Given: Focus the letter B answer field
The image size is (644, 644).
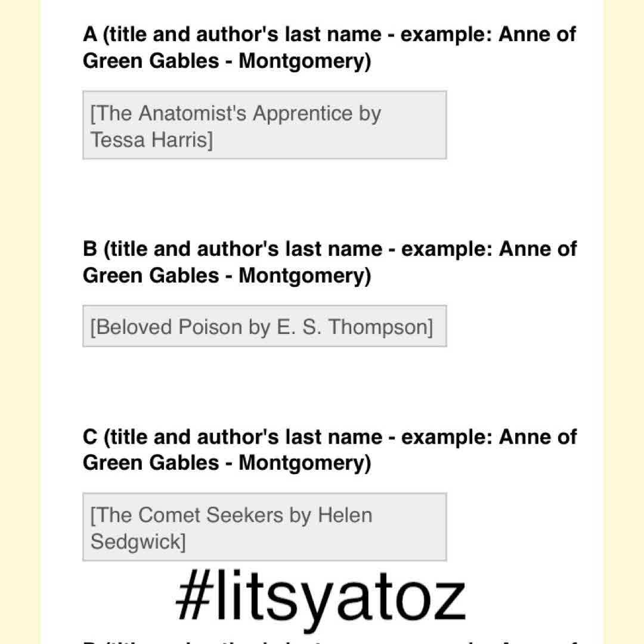Looking at the screenshot, I should [x=264, y=326].
